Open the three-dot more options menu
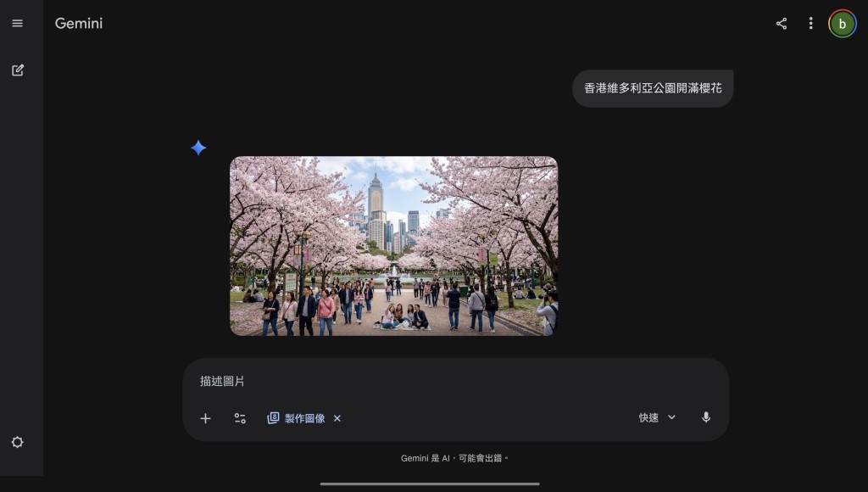 810,24
